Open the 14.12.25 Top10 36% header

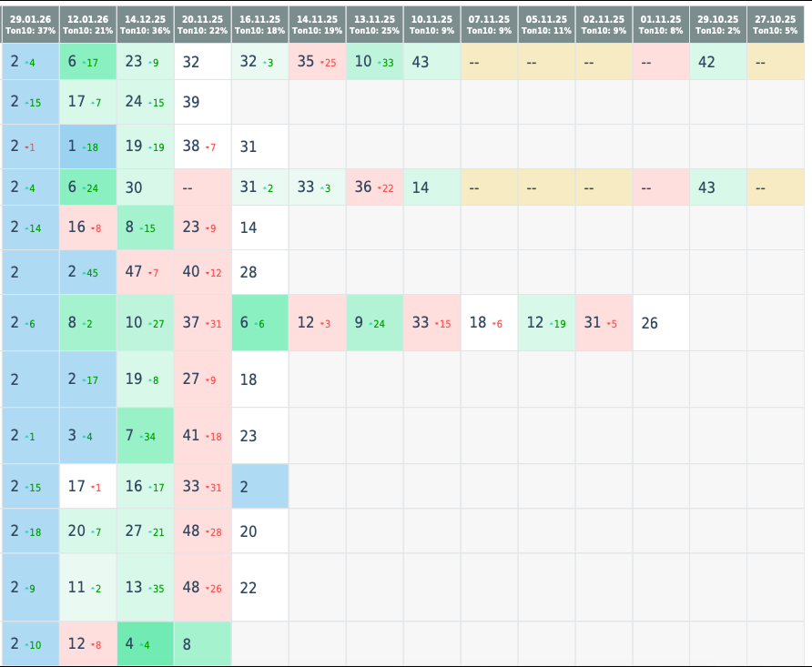tap(146, 25)
